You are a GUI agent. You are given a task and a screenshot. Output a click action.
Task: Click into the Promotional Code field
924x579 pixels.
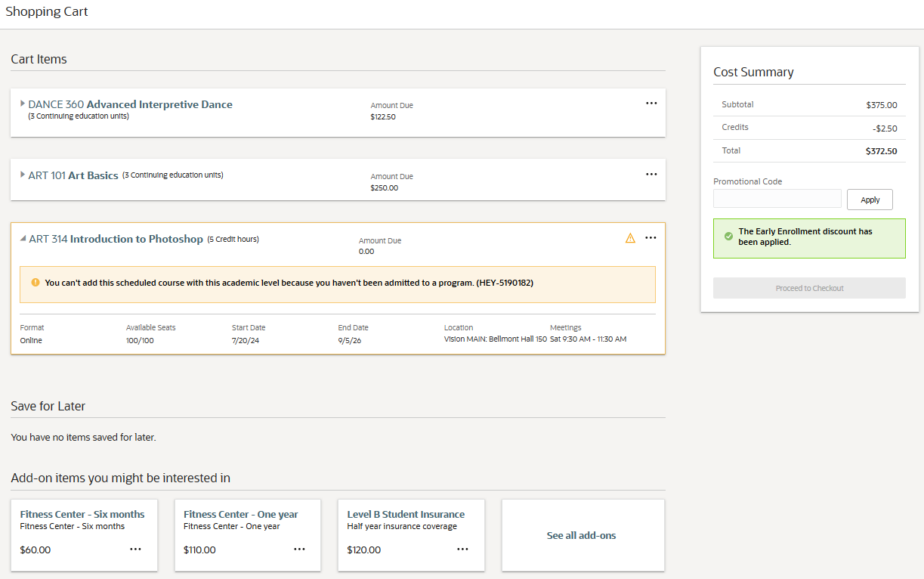click(777, 199)
